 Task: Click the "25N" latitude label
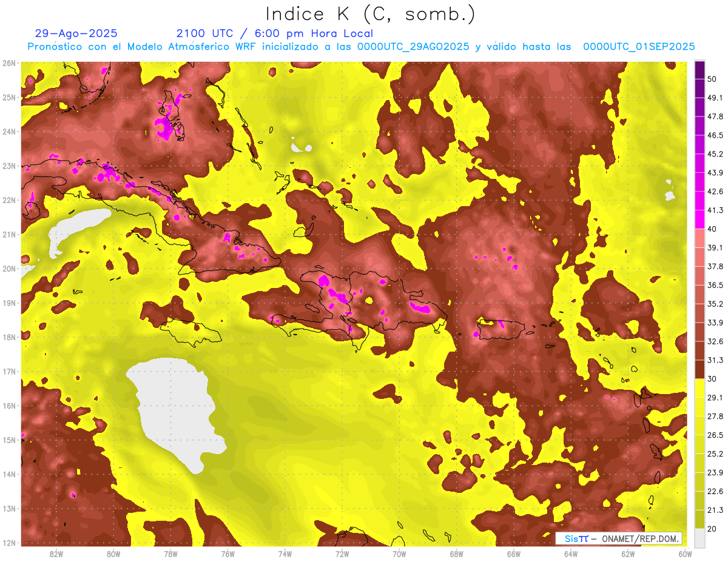(9, 97)
